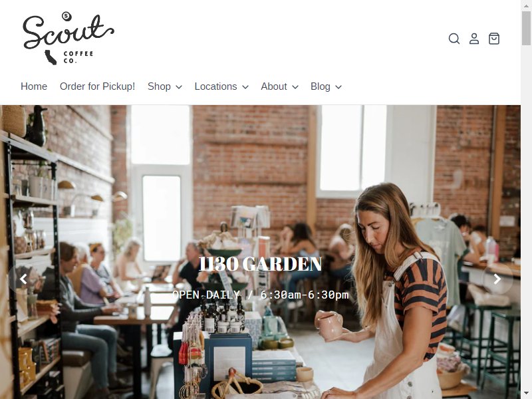Click the Open Daily hours text
This screenshot has width=532, height=399.
pos(260,295)
